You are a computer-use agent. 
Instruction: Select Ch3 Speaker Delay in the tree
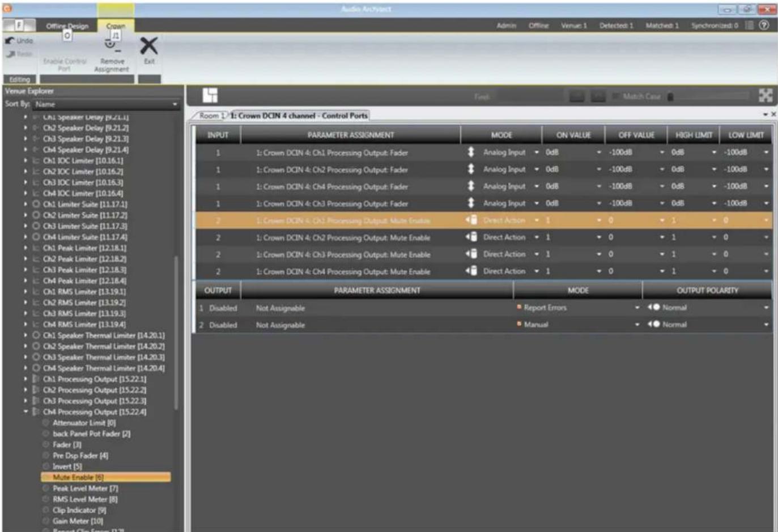[x=86, y=138]
